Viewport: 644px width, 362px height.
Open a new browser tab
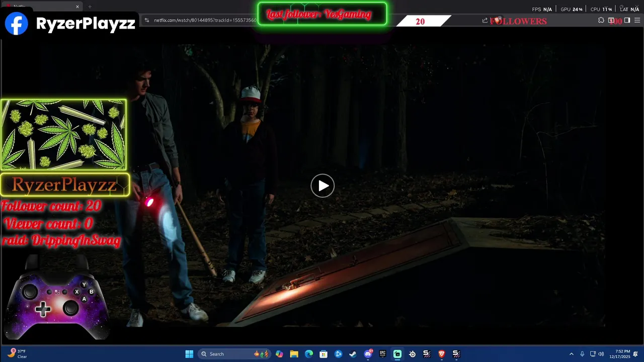click(90, 7)
